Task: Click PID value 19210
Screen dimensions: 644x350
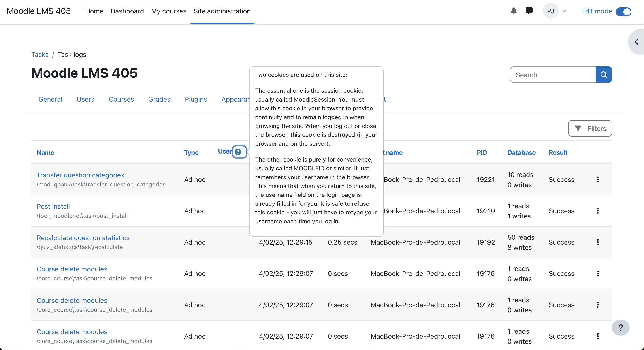Action: 486,211
